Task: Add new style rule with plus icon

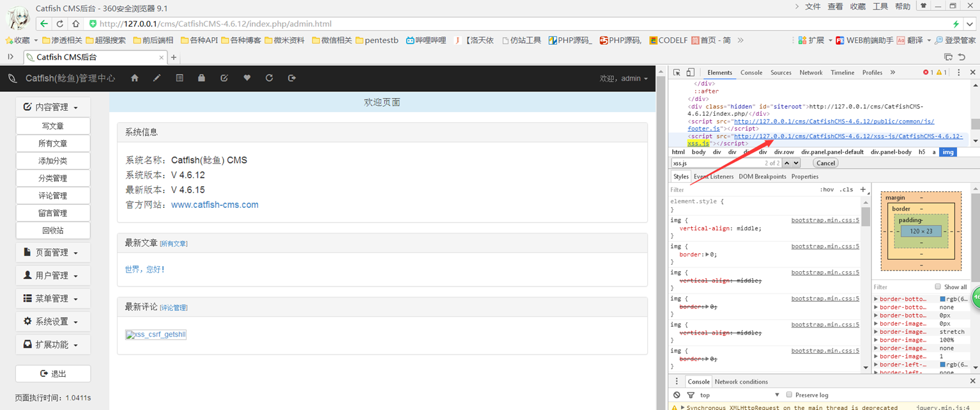Action: click(863, 189)
